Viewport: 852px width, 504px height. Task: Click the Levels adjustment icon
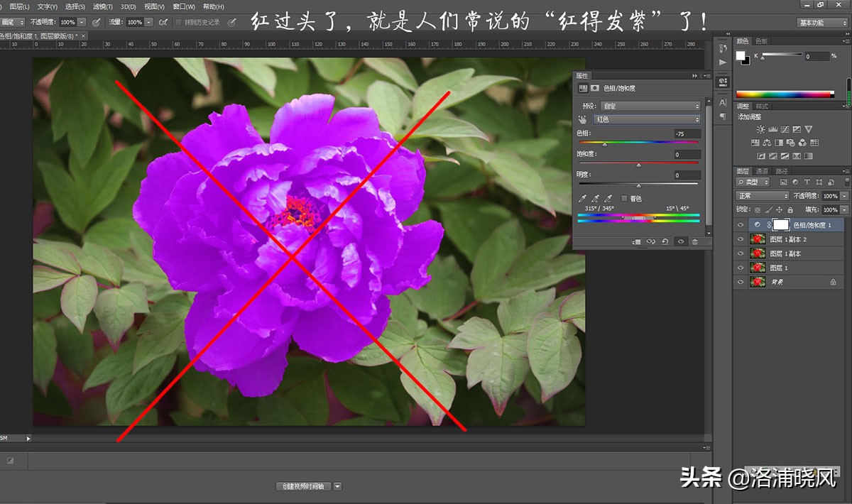coord(772,130)
